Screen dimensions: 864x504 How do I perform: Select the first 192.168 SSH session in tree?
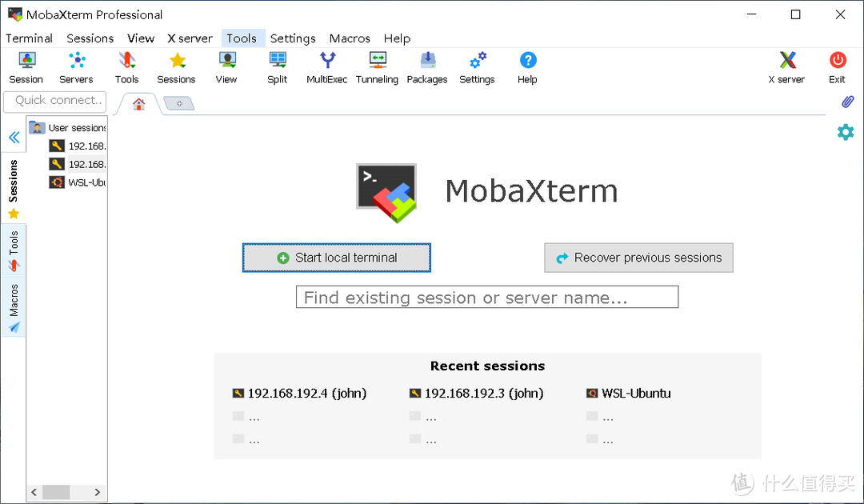pyautogui.click(x=77, y=146)
